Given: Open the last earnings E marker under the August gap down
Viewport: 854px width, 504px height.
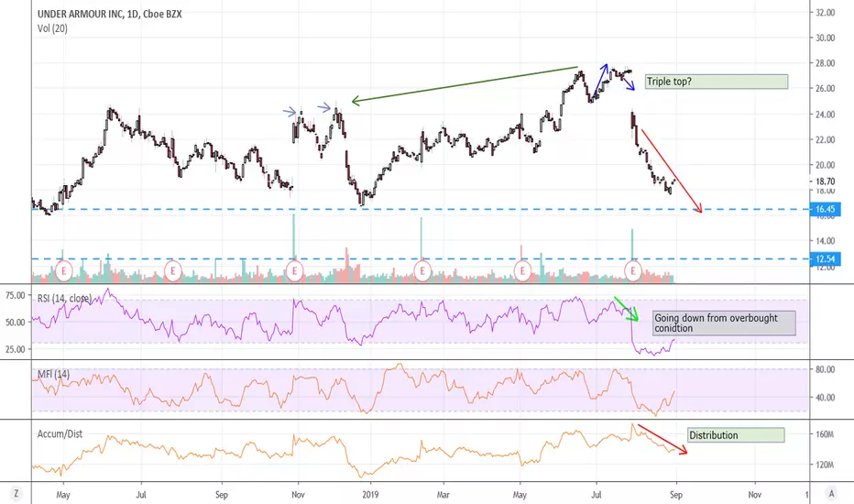Looking at the screenshot, I should tap(633, 270).
